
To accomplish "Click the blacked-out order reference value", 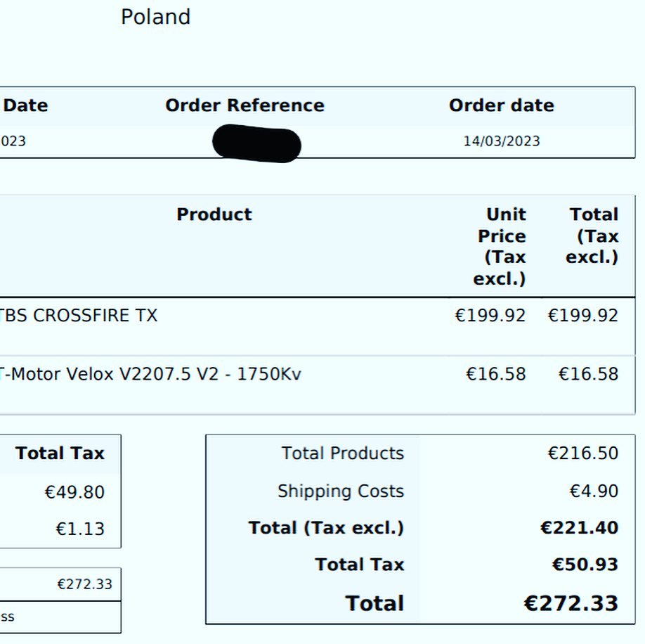I will tap(256, 143).
